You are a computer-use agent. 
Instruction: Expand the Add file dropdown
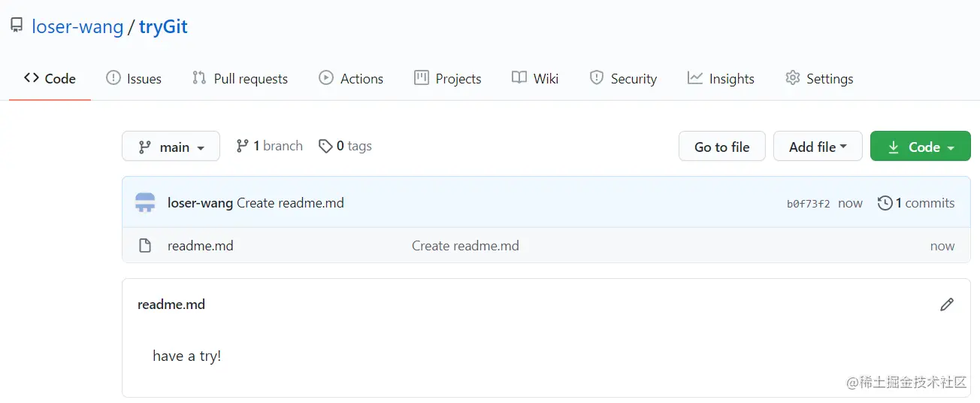pos(818,147)
